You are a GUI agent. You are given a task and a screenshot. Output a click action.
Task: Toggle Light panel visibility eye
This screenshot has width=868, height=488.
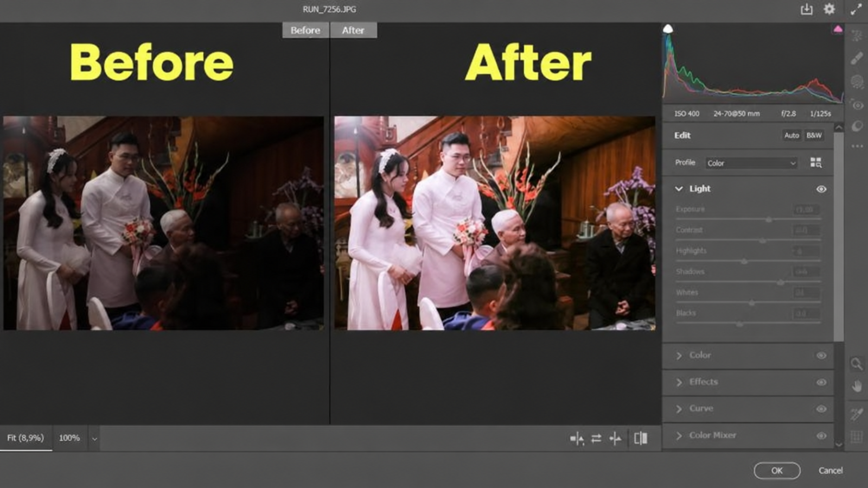(x=821, y=189)
